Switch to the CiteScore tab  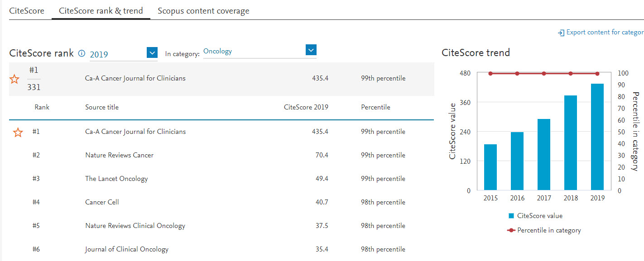(x=27, y=10)
